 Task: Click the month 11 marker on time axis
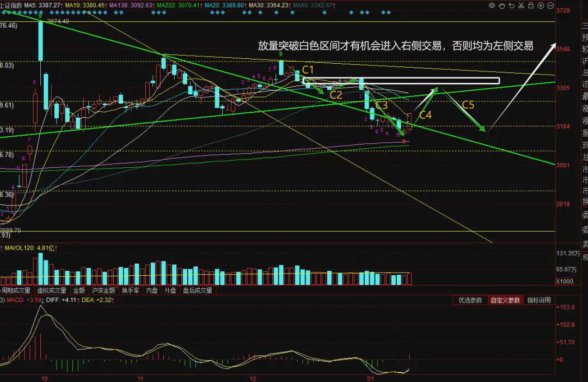click(x=140, y=378)
